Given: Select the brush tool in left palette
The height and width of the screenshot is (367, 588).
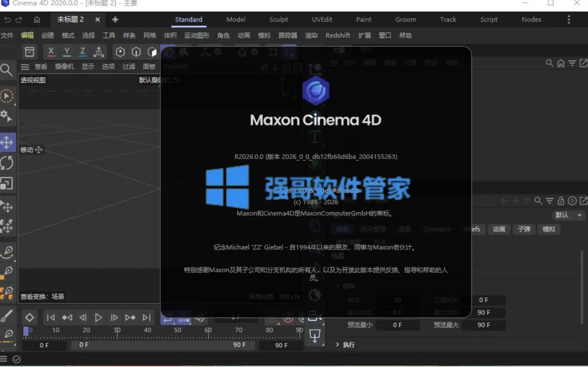Looking at the screenshot, I should [x=7, y=316].
